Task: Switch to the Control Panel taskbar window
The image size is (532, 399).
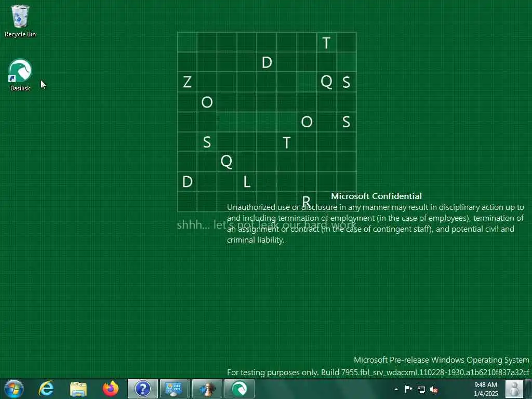Action: point(174,389)
